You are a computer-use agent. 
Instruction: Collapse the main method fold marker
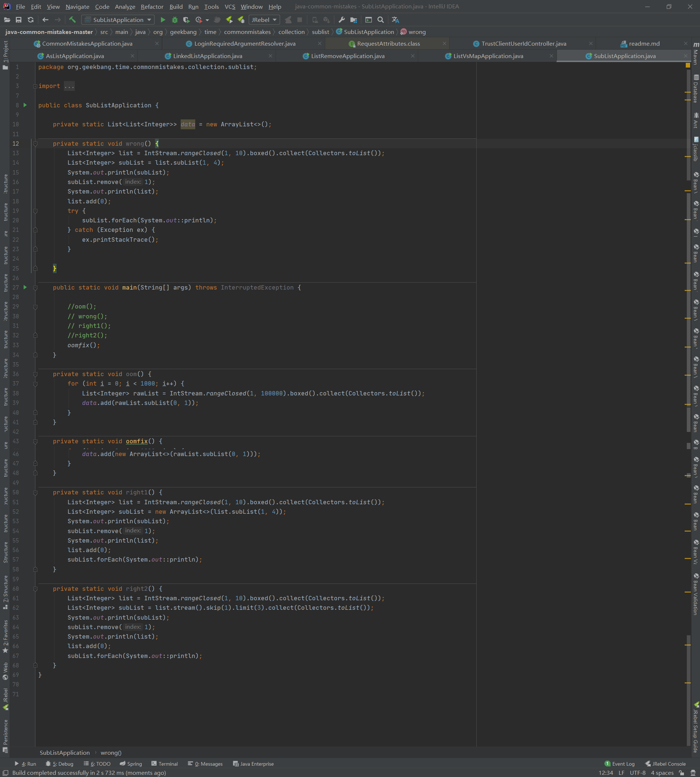[35, 288]
